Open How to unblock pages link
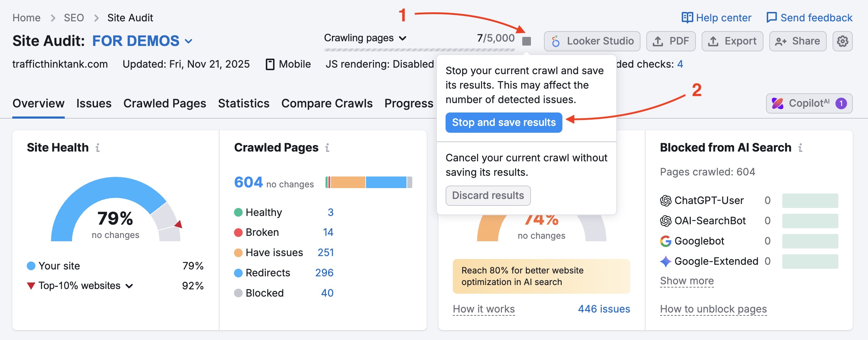Image resolution: width=868 pixels, height=340 pixels. [713, 309]
